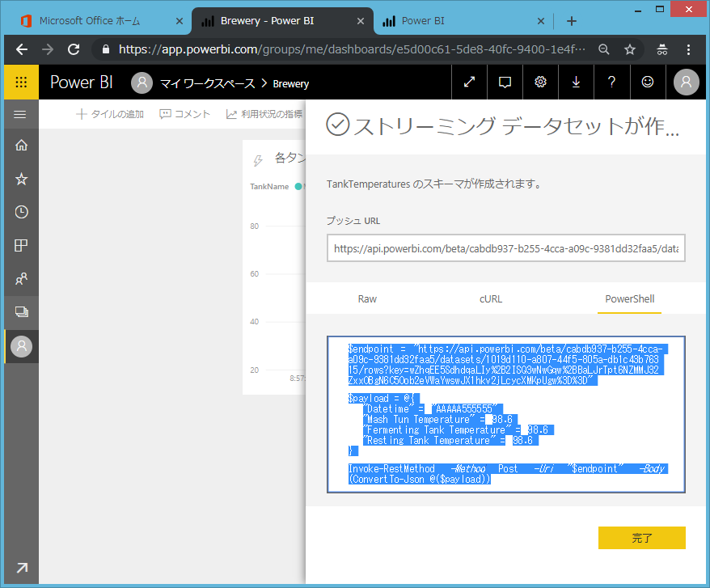The image size is (710, 588).
Task: Click the Brewery breadcrumb
Action: (x=290, y=84)
